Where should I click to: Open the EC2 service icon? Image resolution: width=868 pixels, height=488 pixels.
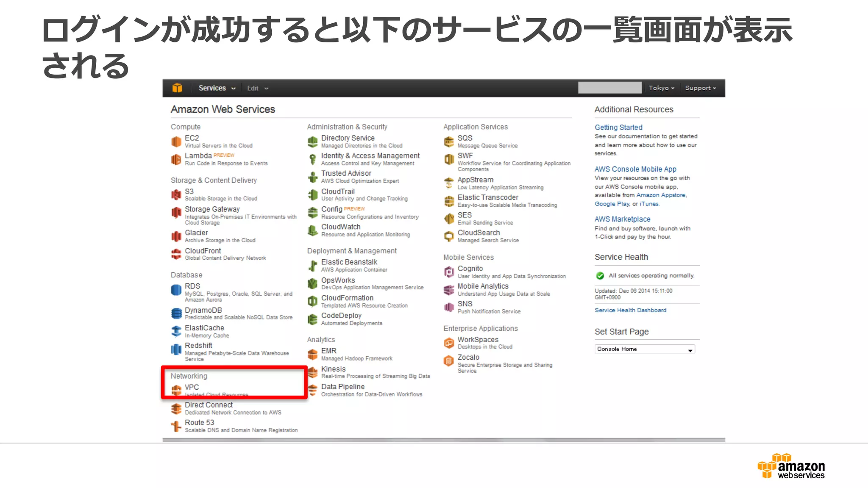click(176, 141)
